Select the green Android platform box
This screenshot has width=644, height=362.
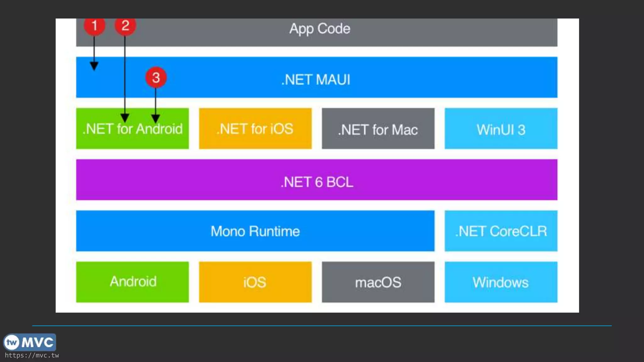pyautogui.click(x=132, y=282)
